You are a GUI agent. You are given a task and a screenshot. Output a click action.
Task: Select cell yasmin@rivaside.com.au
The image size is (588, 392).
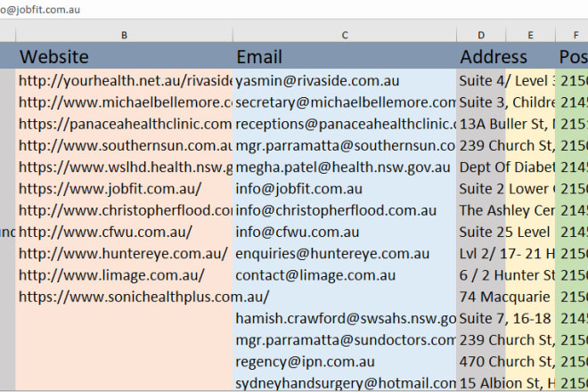[x=345, y=81]
